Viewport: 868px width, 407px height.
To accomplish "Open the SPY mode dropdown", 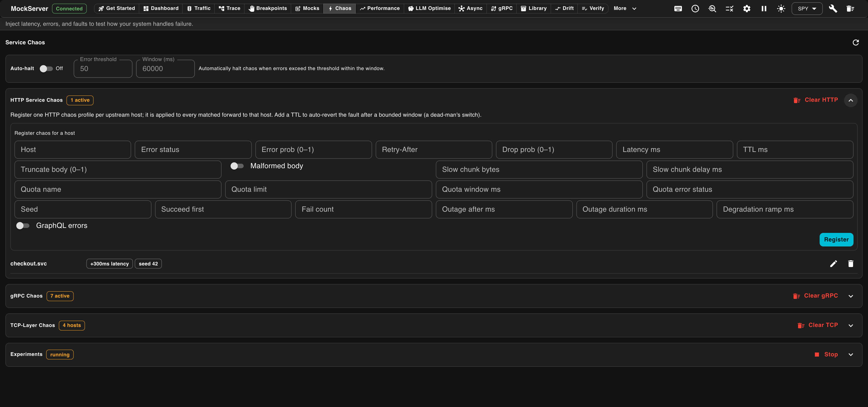I will [x=807, y=9].
